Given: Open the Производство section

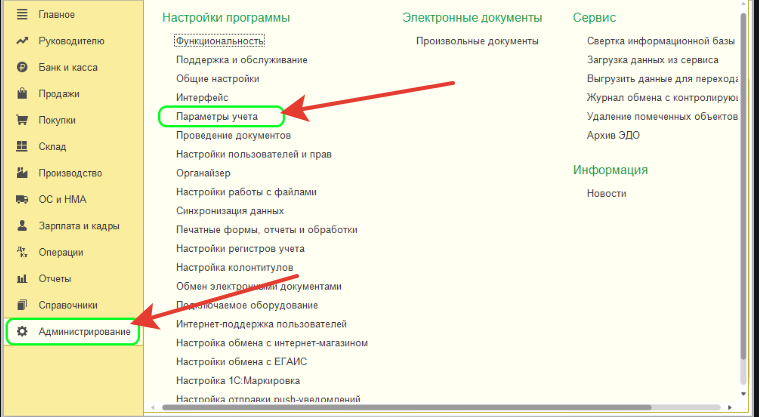Looking at the screenshot, I should pyautogui.click(x=71, y=173).
